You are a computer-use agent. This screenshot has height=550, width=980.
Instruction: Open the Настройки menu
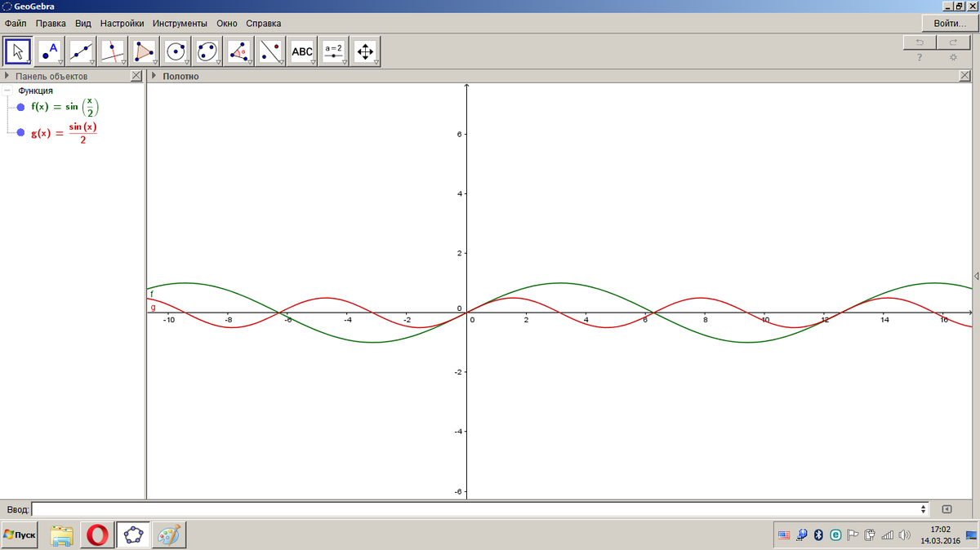tap(122, 24)
